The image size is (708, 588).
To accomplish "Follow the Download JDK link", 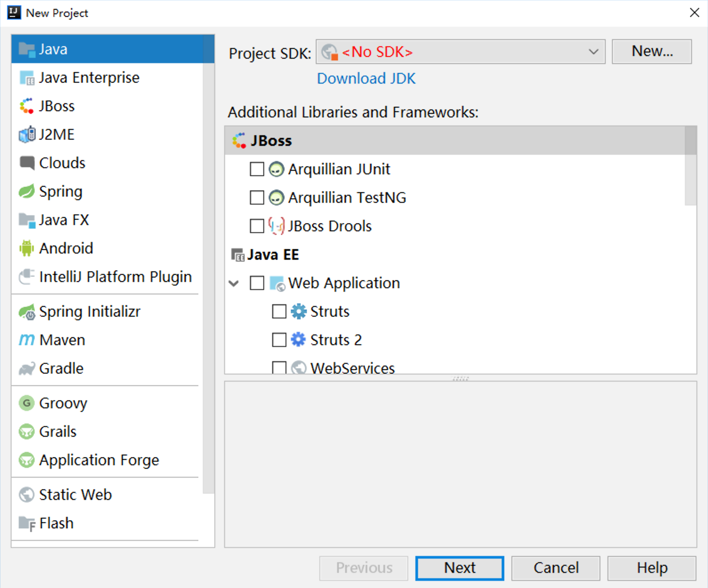I will [x=366, y=79].
